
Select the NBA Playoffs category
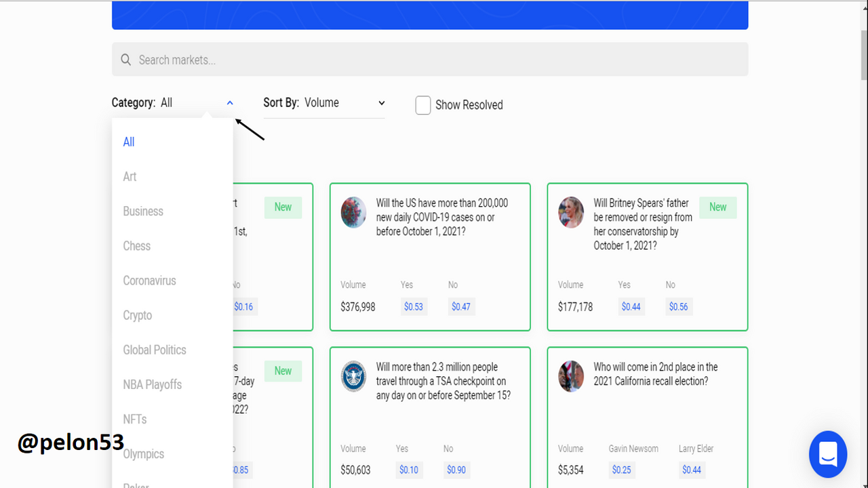(x=153, y=384)
